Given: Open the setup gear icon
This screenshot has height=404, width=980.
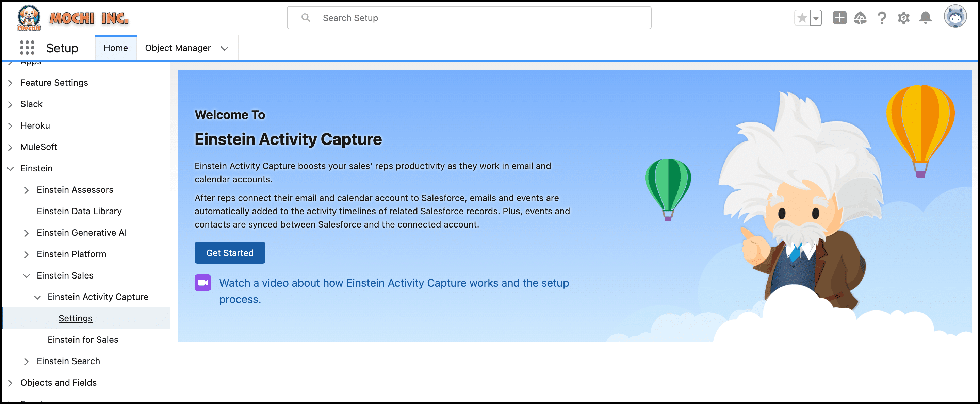Looking at the screenshot, I should pyautogui.click(x=903, y=18).
